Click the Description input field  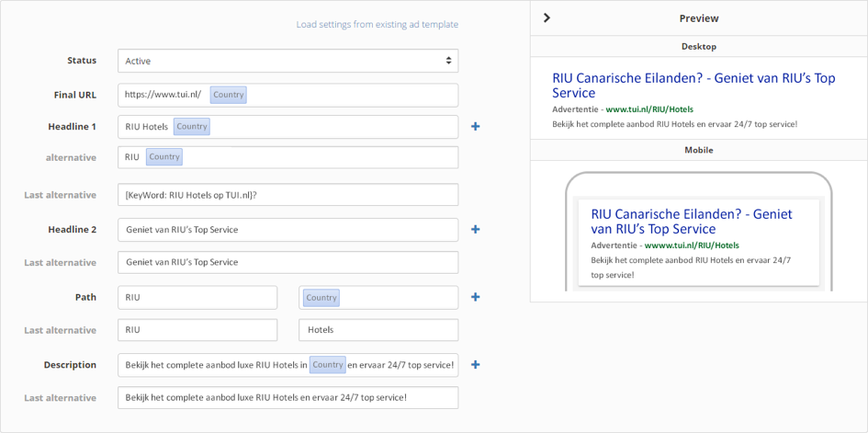pyautogui.click(x=287, y=365)
